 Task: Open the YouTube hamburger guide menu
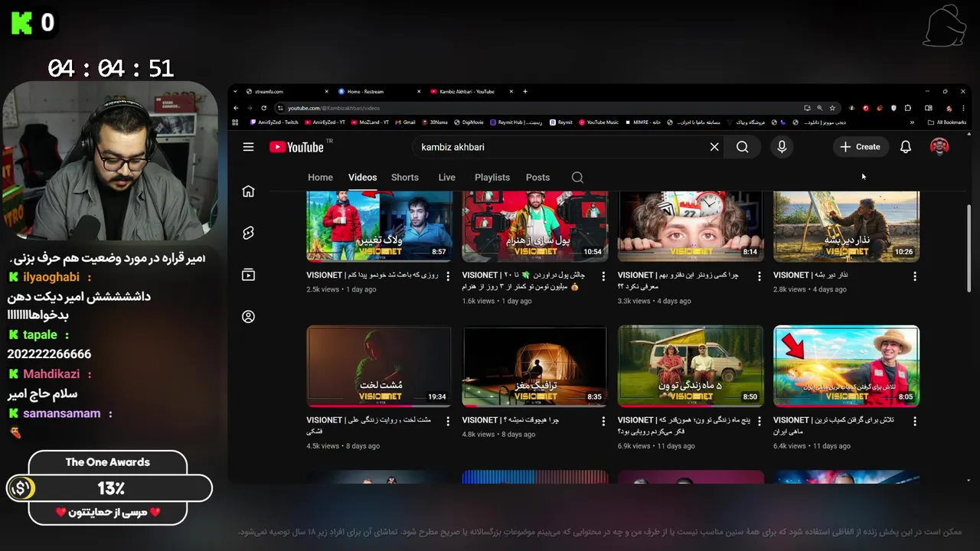pos(248,147)
